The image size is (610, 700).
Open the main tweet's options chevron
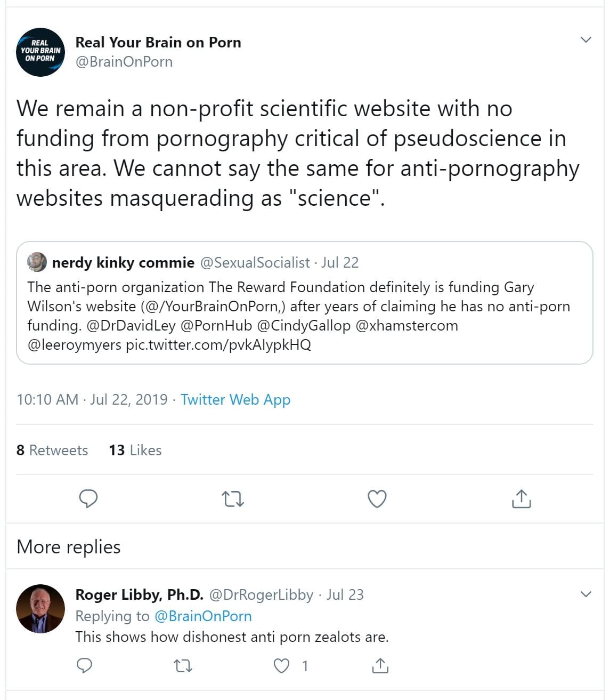click(x=585, y=40)
